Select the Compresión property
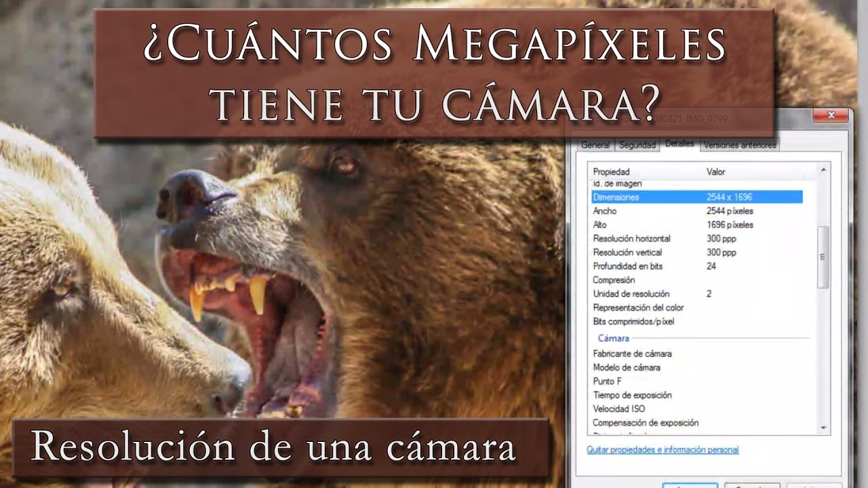The image size is (868, 488). pos(614,280)
